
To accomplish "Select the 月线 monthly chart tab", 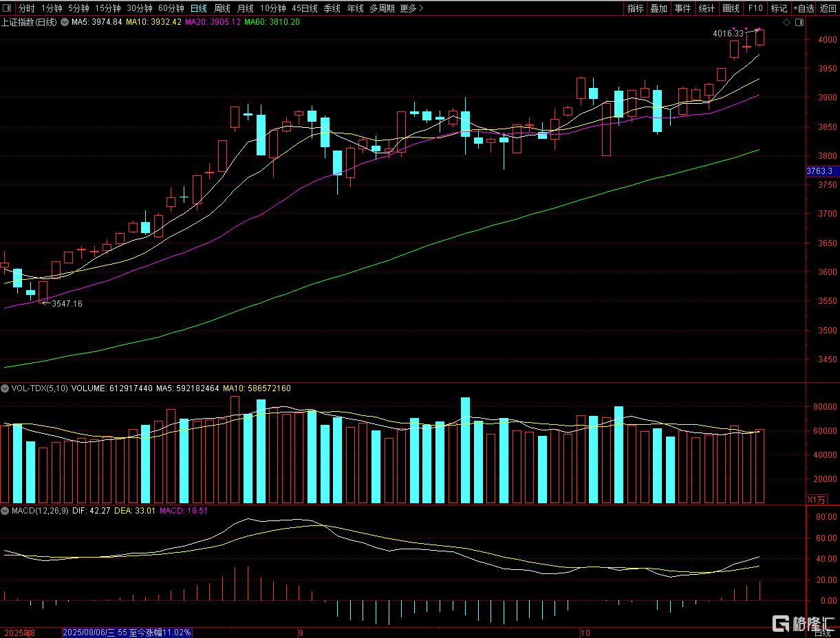I will pyautogui.click(x=245, y=8).
